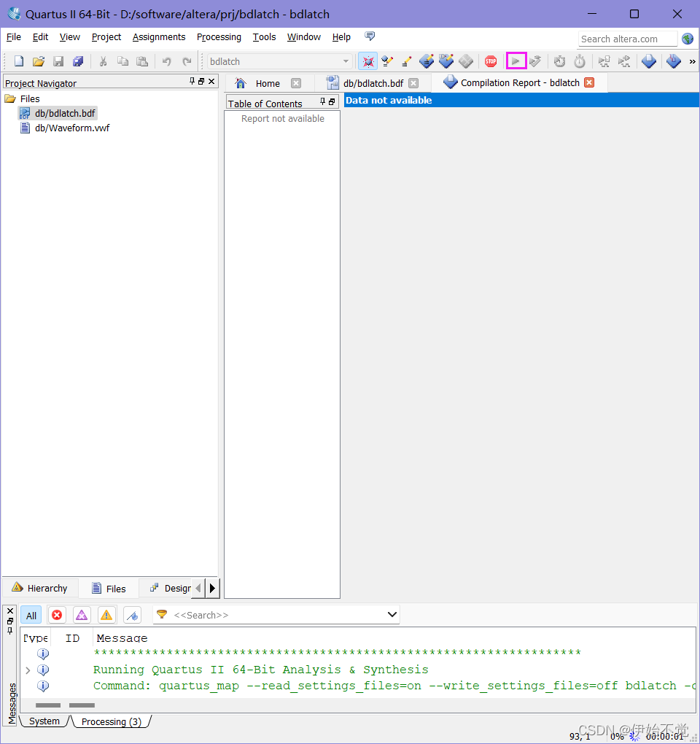Toggle the flagged messages filter
This screenshot has width=700, height=744.
tap(132, 616)
